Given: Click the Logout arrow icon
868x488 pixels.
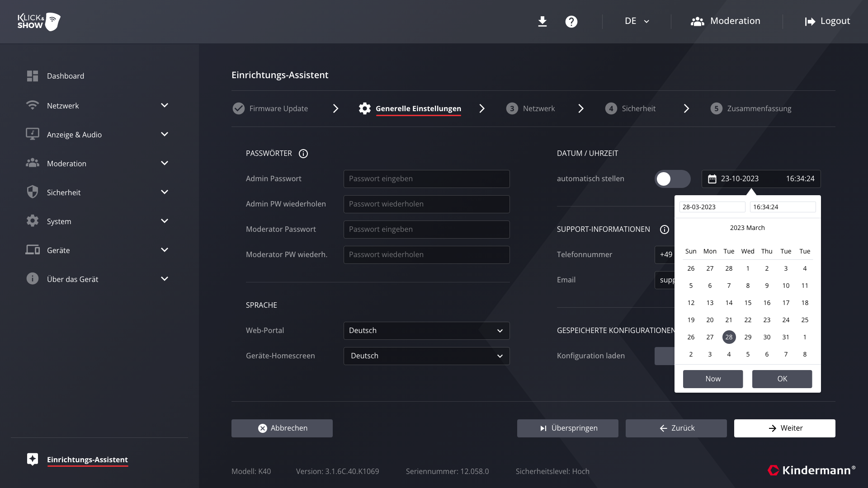Looking at the screenshot, I should point(810,21).
